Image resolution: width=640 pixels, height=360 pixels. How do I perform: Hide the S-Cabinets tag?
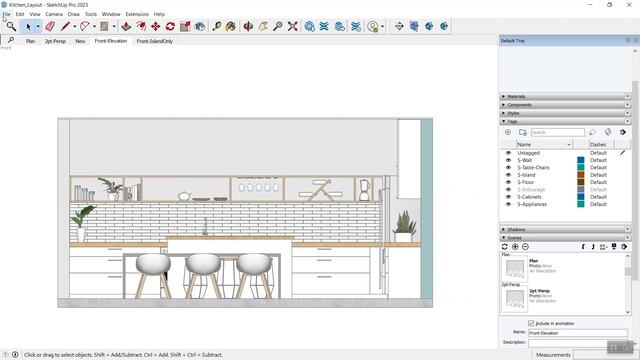coord(508,197)
